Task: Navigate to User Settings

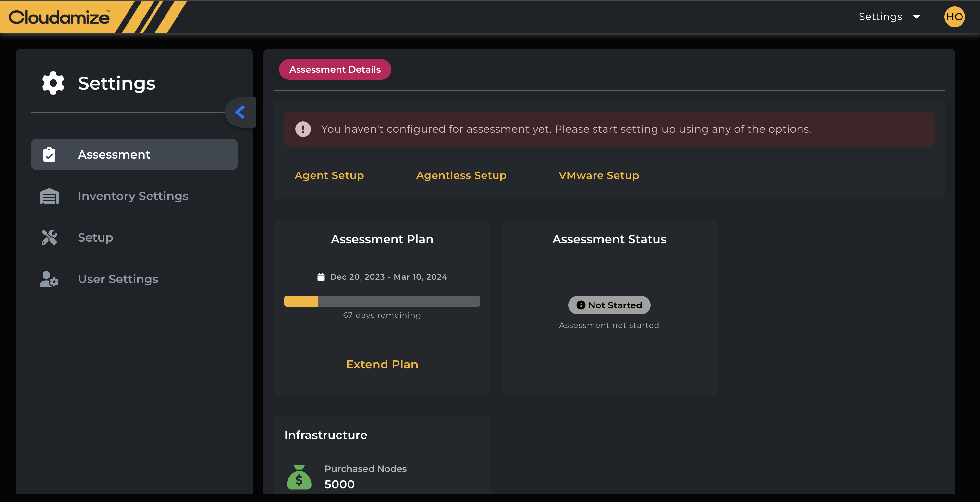Action: point(118,279)
